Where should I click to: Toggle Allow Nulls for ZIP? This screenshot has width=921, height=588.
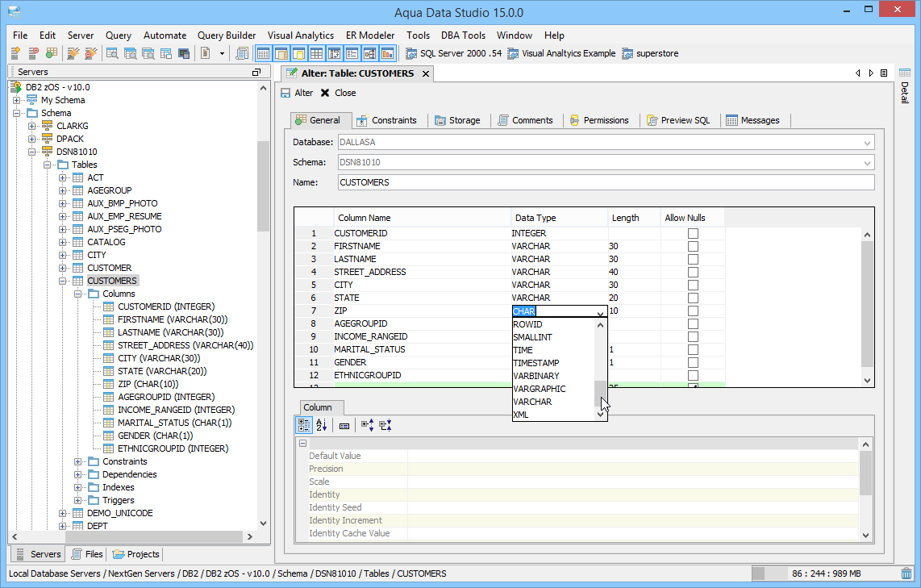tap(693, 311)
